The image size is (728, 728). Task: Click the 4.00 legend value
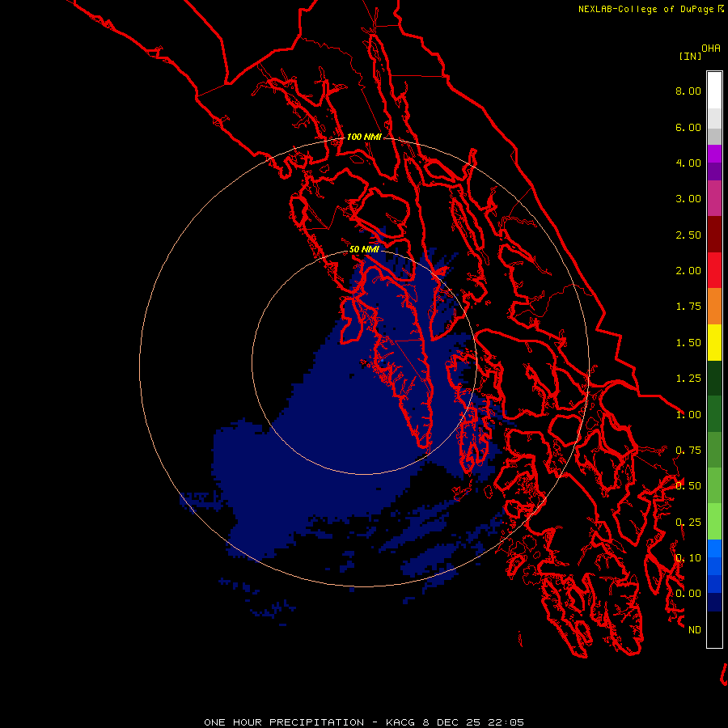(688, 163)
